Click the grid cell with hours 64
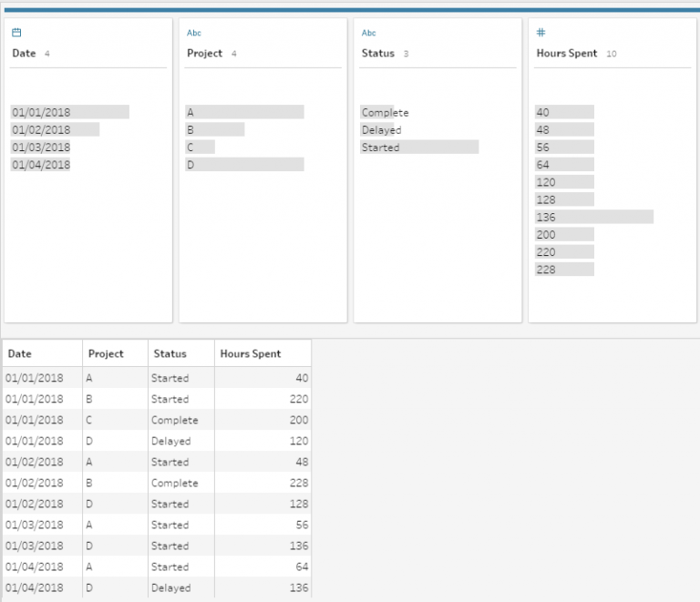The height and width of the screenshot is (602, 700). (x=262, y=566)
